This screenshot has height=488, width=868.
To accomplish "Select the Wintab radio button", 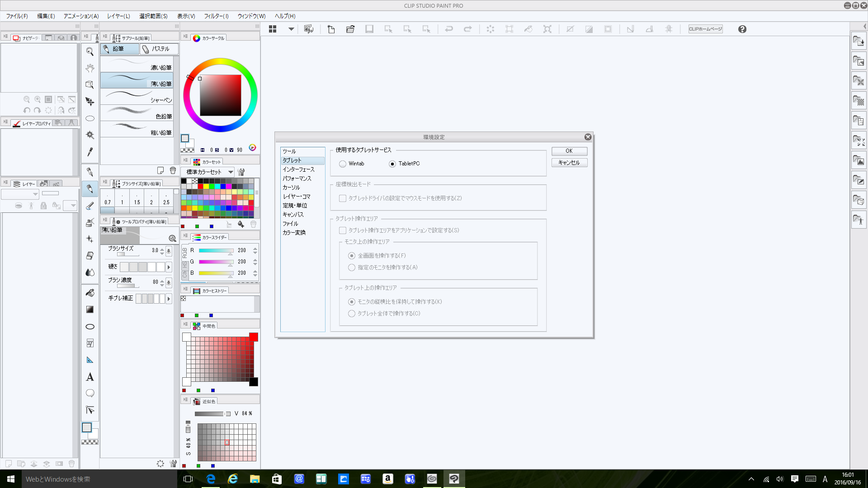I will pos(343,164).
